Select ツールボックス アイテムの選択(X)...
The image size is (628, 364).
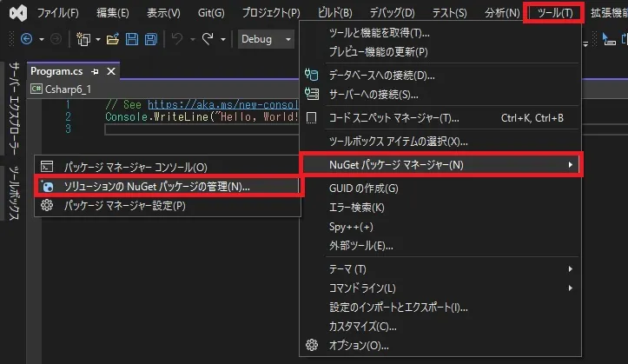pos(440,142)
